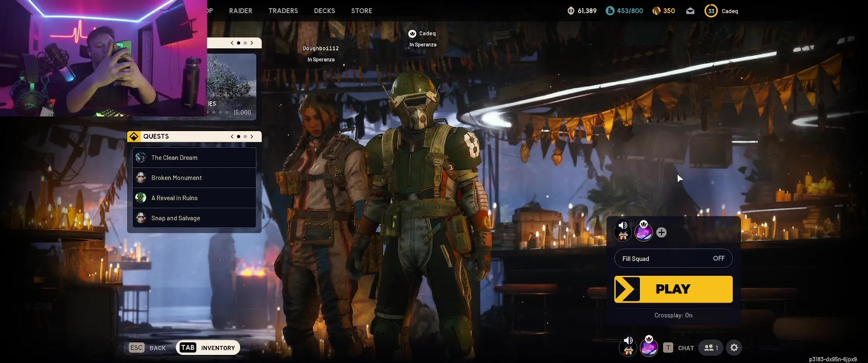
Task: Go to the STORE tab
Action: tap(361, 11)
